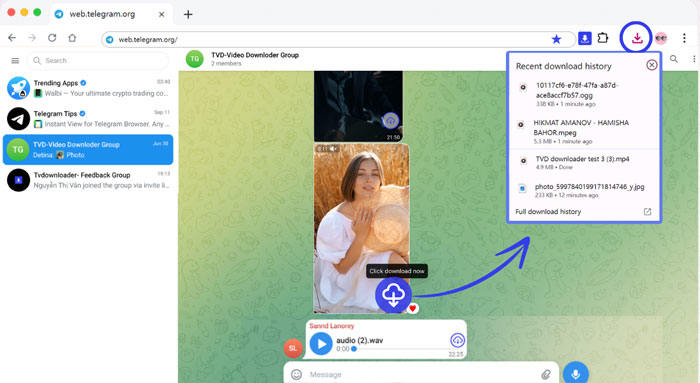
Task: Open HIKMAT AMANOV - HAMISHA BAHOR.mpeg download
Action: pos(584,132)
